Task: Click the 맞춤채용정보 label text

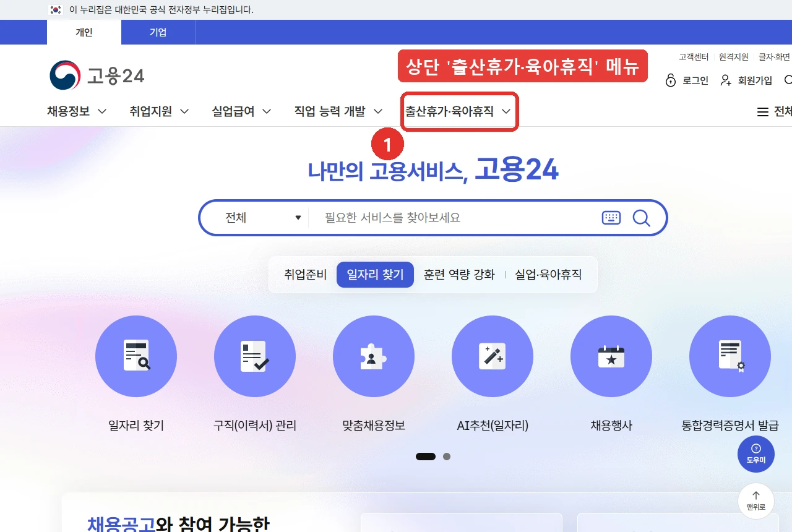Action: pos(374,426)
